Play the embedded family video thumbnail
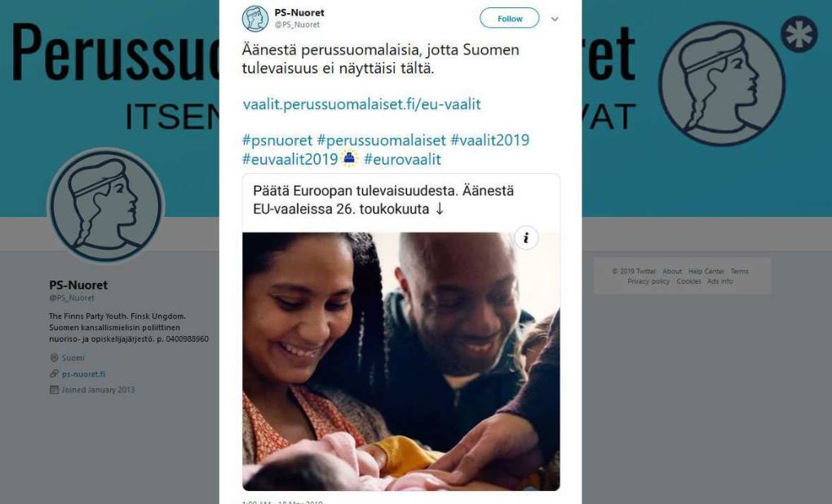 tap(401, 361)
